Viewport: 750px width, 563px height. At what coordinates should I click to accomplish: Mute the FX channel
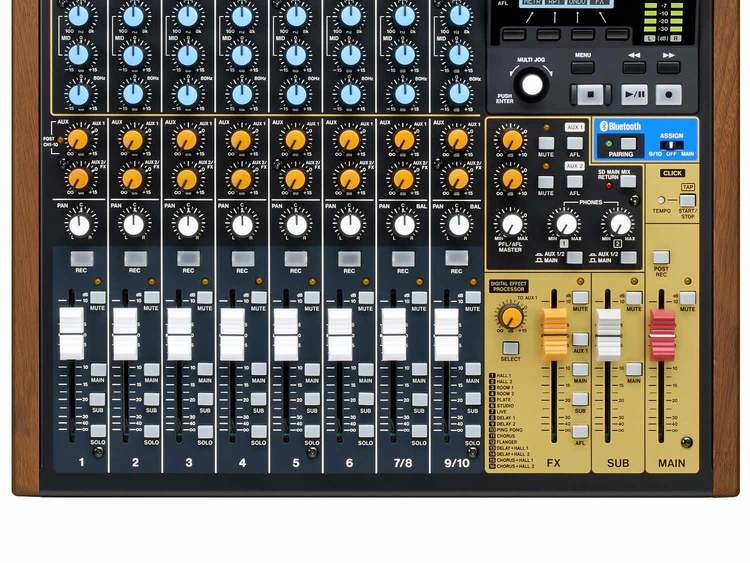click(x=580, y=298)
